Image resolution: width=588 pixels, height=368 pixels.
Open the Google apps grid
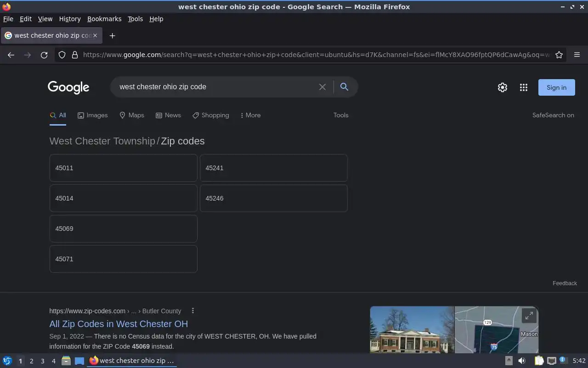(524, 87)
